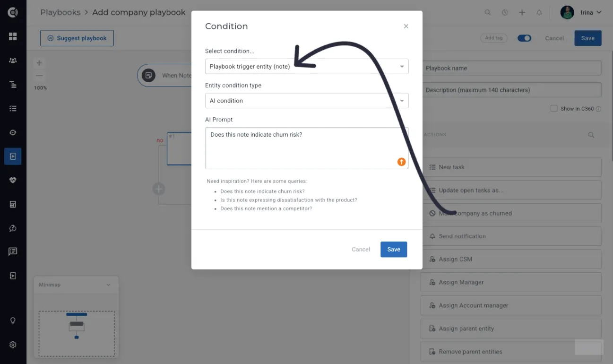Expand the Select condition dropdown
The height and width of the screenshot is (364, 613).
(307, 67)
